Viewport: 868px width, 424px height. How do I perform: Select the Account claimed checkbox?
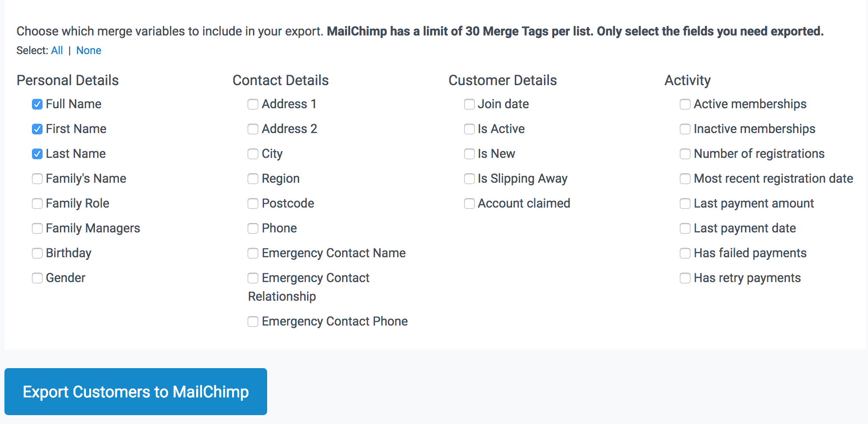[469, 204]
